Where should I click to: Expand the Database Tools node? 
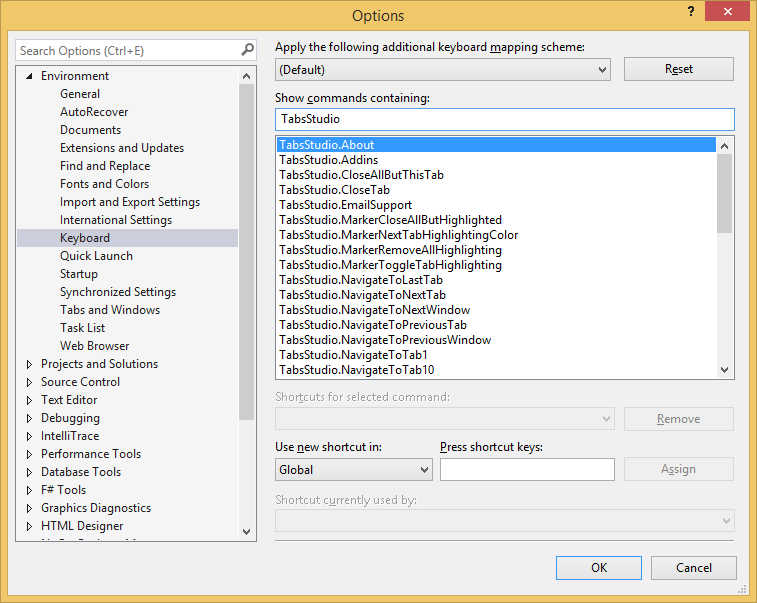coord(29,472)
